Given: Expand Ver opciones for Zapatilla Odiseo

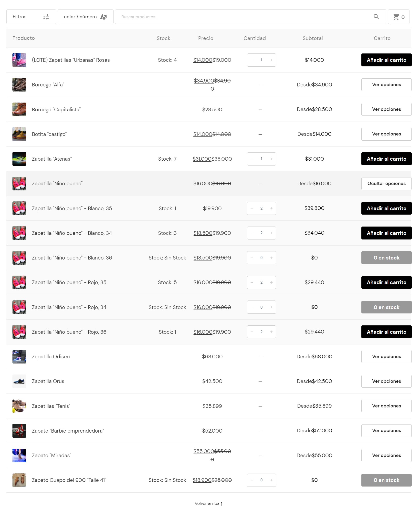Looking at the screenshot, I should (x=386, y=356).
